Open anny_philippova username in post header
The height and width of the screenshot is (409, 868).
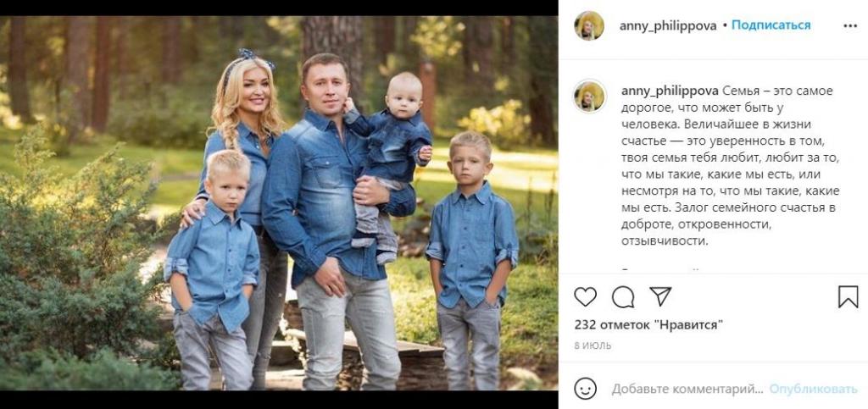668,26
